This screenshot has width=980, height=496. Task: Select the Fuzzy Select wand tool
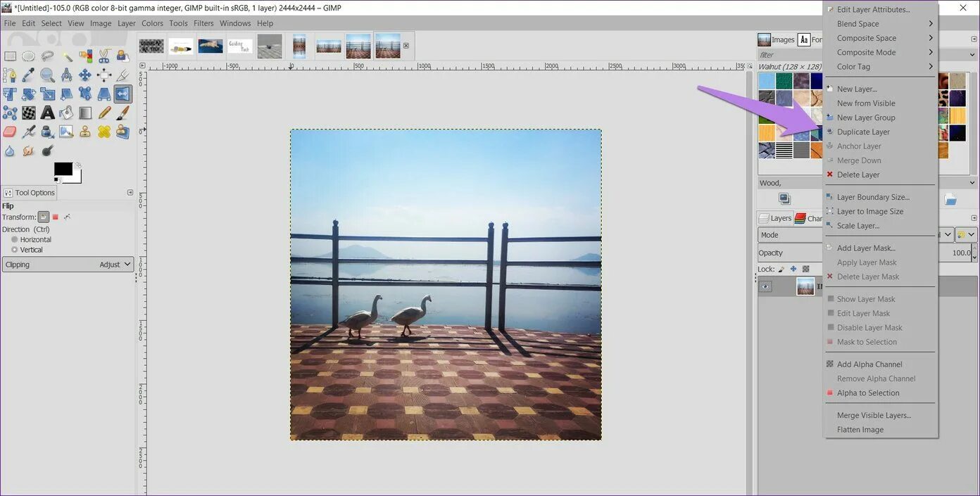66,56
